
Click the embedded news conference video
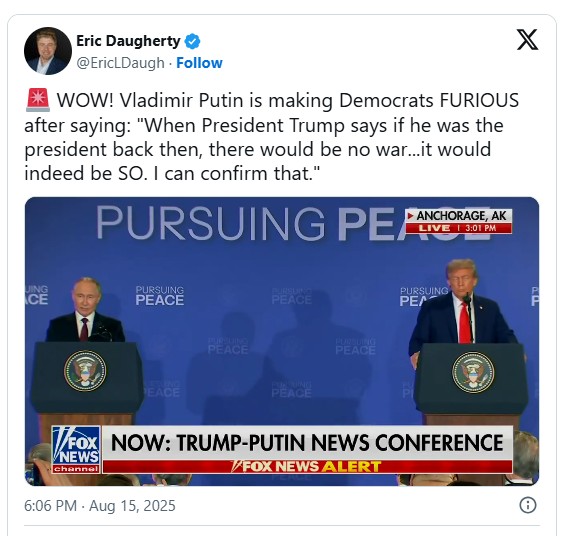tap(282, 341)
